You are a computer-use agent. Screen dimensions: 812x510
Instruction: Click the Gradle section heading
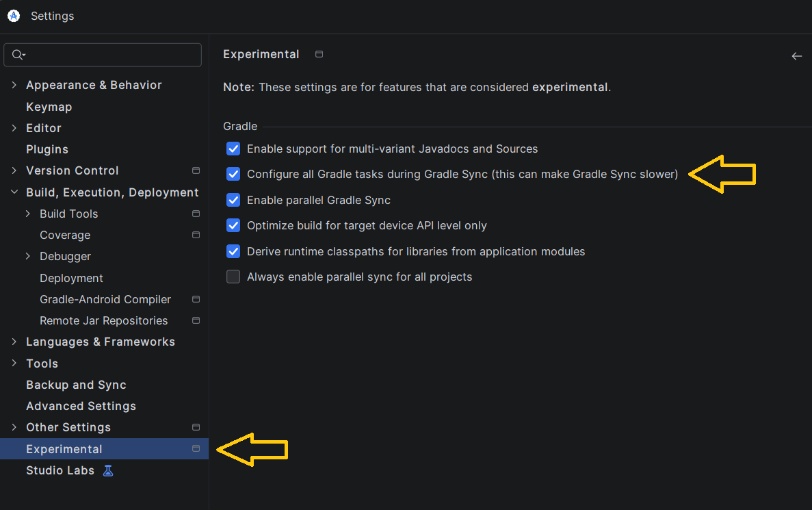(239, 127)
